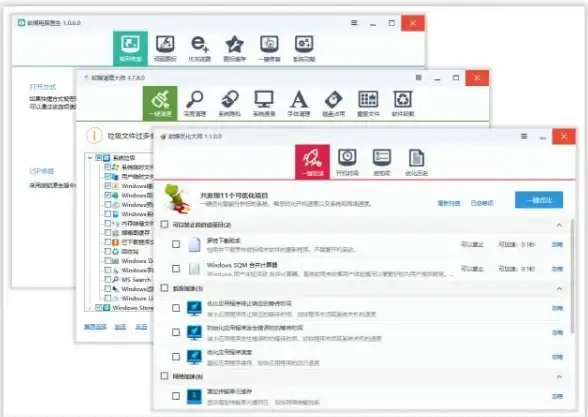Click ignore link on Windows SQM row
The height and width of the screenshot is (417, 588).
[x=557, y=269]
